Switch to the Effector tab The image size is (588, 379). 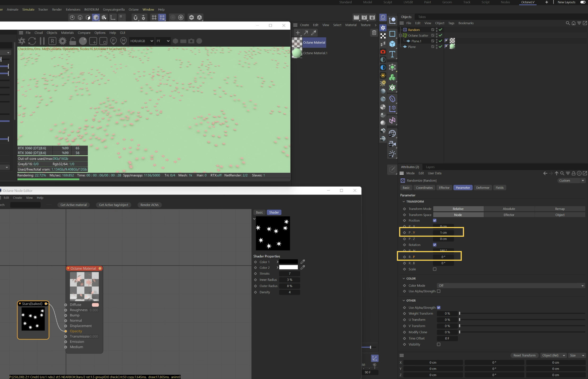[x=444, y=188]
